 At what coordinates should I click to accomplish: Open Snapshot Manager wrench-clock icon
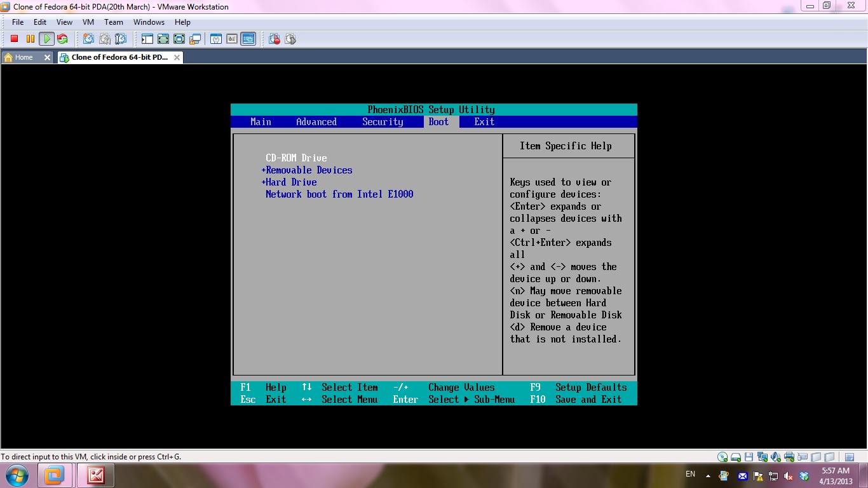point(121,39)
